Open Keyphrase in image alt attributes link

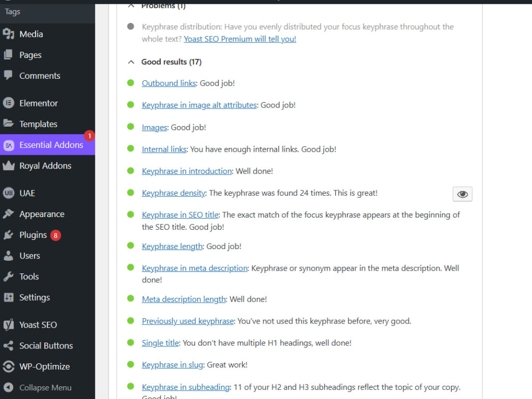(x=199, y=105)
